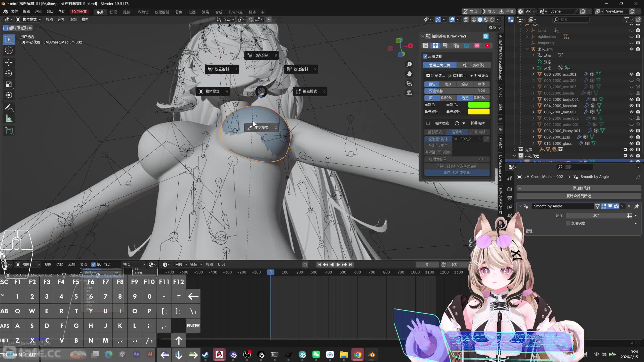The image size is (644, 362).
Task: Click the viewport zoom magnifier icon
Action: click(x=409, y=65)
